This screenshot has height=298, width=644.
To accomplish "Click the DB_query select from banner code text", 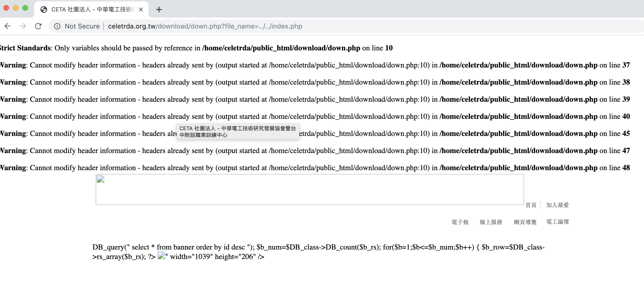I will click(318, 252).
